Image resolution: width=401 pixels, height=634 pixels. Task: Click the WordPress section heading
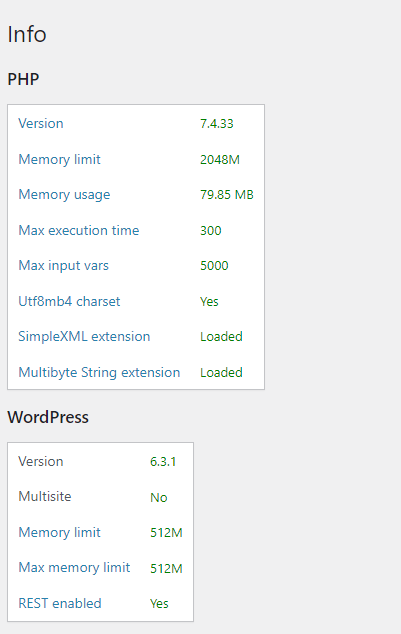(48, 417)
